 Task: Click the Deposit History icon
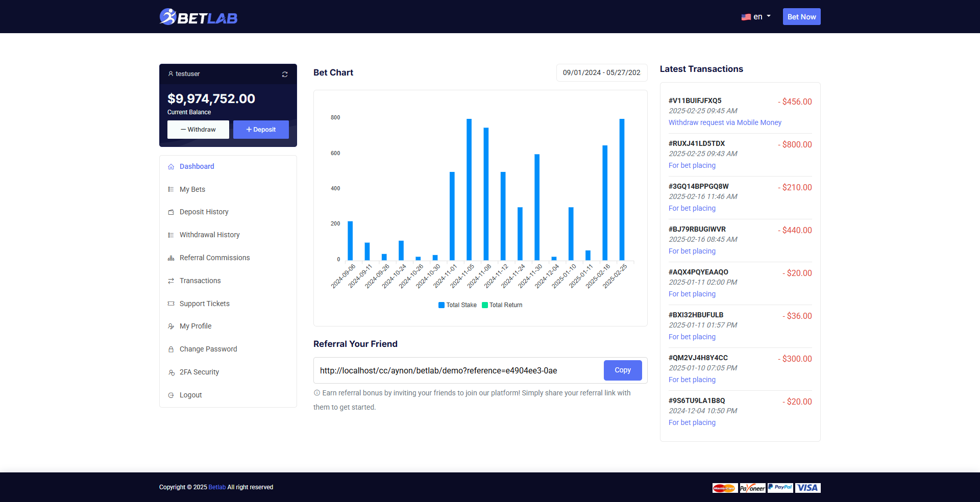(171, 212)
